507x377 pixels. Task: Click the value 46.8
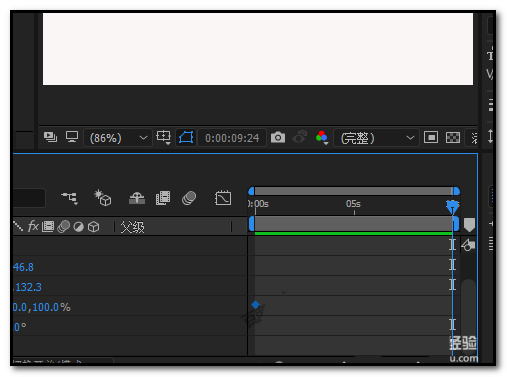[x=23, y=267]
